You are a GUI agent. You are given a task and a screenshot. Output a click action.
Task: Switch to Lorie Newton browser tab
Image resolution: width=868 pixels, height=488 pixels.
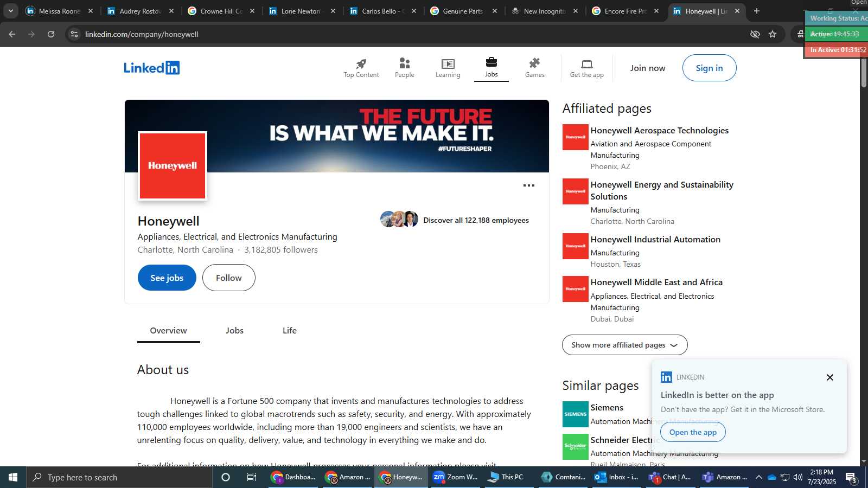(302, 11)
